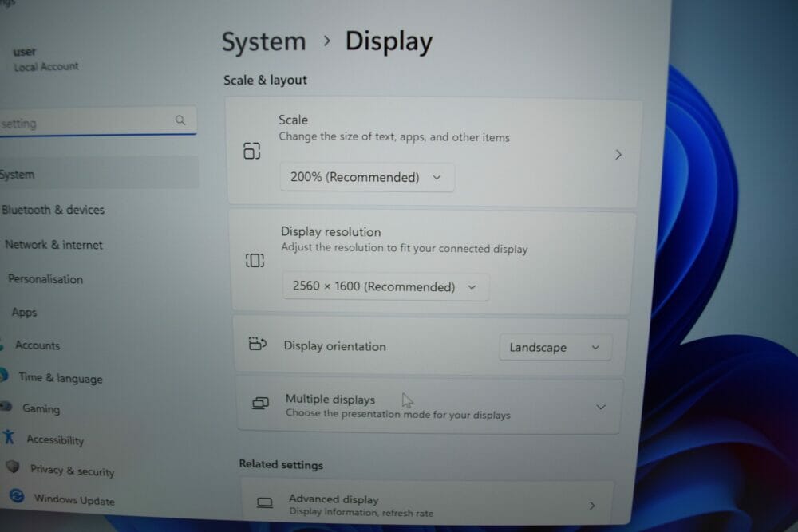Click the user Local Account profile
The image size is (798, 532).
pos(45,59)
